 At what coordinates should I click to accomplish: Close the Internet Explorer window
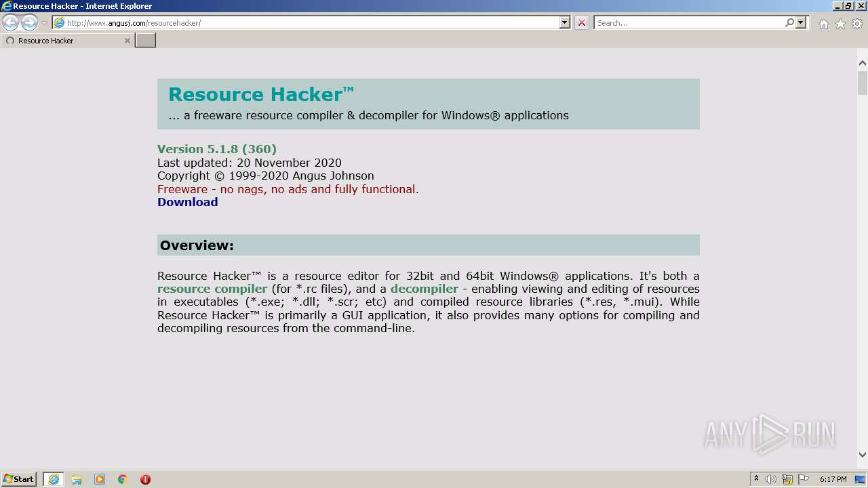tap(861, 6)
